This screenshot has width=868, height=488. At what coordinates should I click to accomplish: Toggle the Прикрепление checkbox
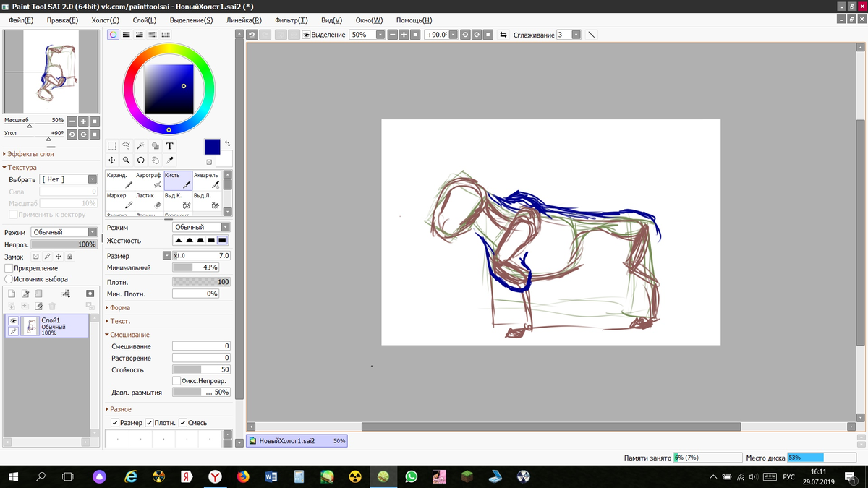(9, 268)
